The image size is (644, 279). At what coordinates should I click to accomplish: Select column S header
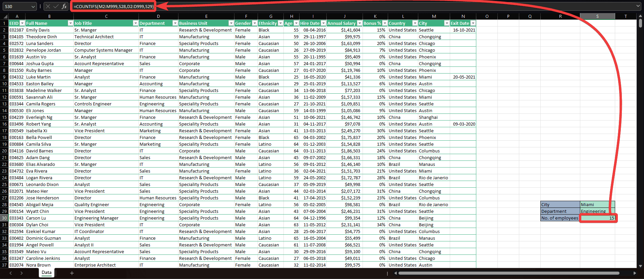pyautogui.click(x=597, y=16)
